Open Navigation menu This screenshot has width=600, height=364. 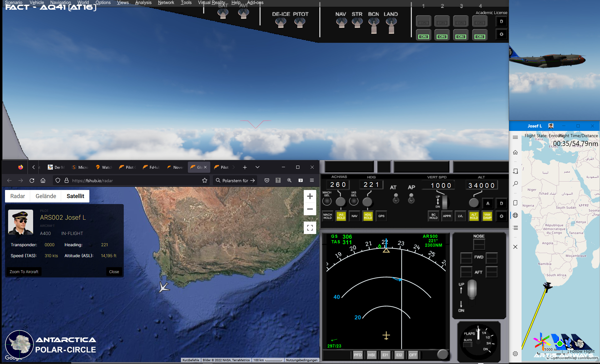[x=60, y=2]
